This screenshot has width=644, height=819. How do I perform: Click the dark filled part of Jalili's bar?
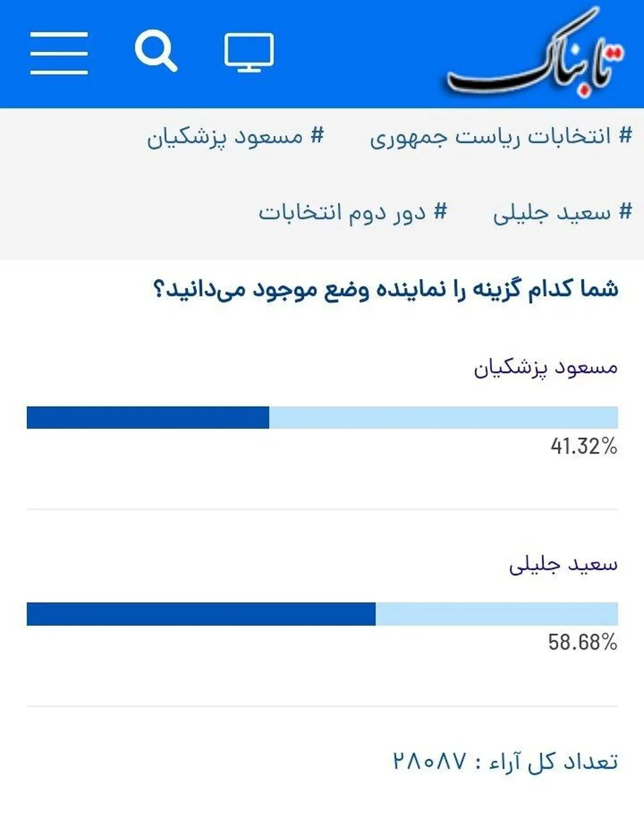(x=201, y=614)
